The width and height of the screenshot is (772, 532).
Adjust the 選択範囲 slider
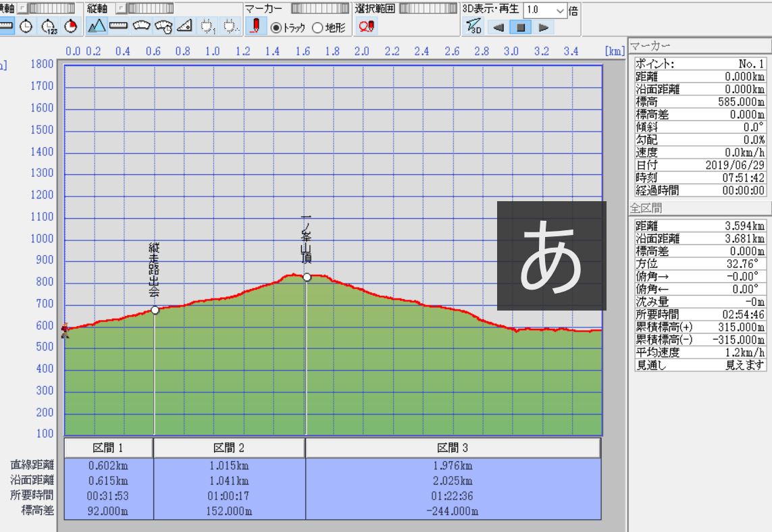pyautogui.click(x=428, y=8)
